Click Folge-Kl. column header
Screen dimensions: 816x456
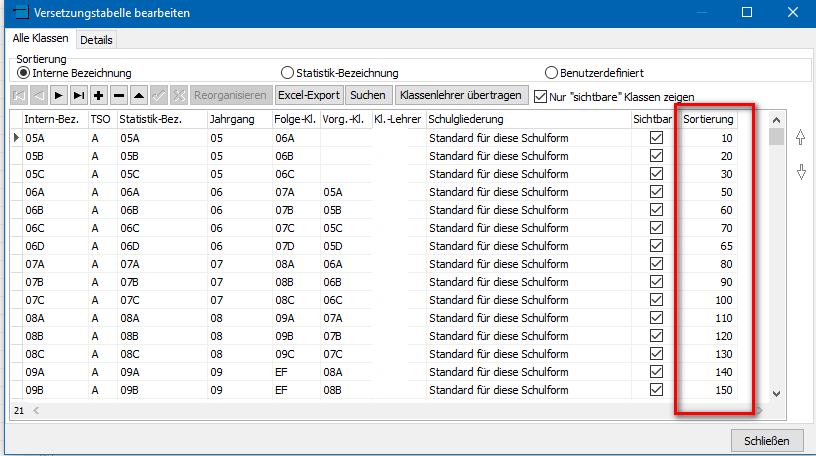coord(296,119)
